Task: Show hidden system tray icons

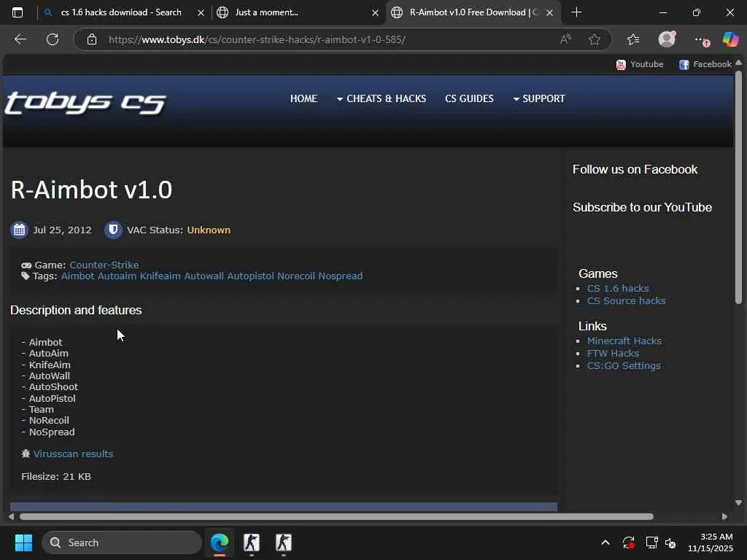Action: pos(605,542)
